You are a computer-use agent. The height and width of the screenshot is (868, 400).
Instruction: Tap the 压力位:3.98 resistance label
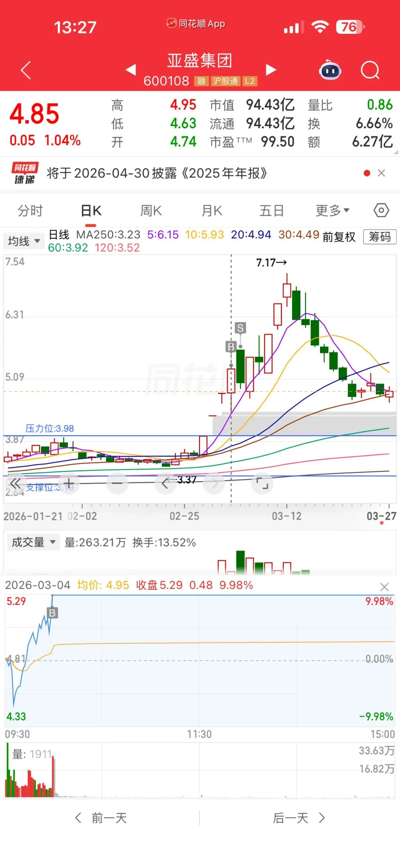[x=50, y=429]
